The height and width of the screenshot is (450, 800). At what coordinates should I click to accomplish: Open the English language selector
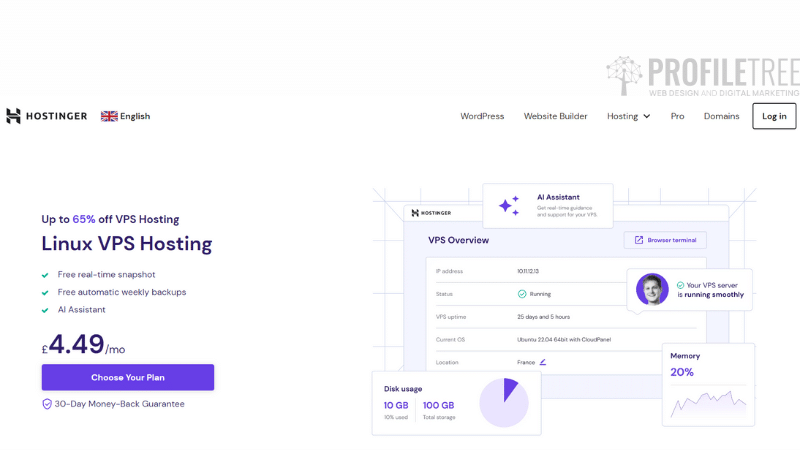126,116
